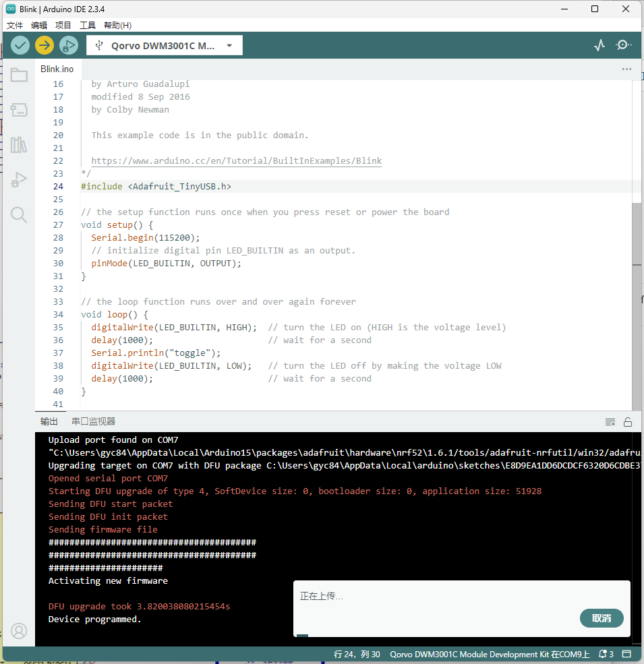Open the 项目 menu
Screen dimensions: 644x664
point(63,26)
